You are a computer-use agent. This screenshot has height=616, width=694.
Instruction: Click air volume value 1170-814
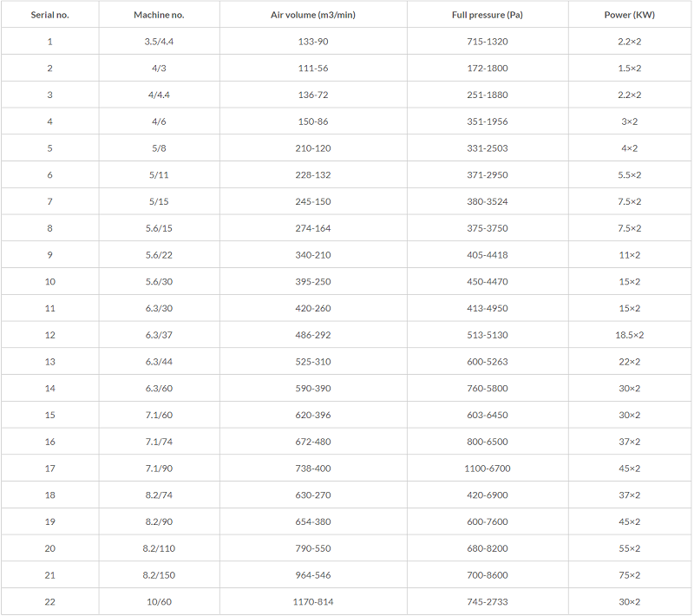coord(313,602)
